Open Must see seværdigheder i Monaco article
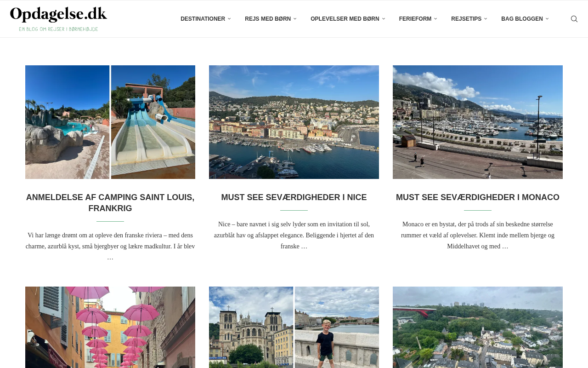Image resolution: width=588 pixels, height=368 pixels. point(478,197)
